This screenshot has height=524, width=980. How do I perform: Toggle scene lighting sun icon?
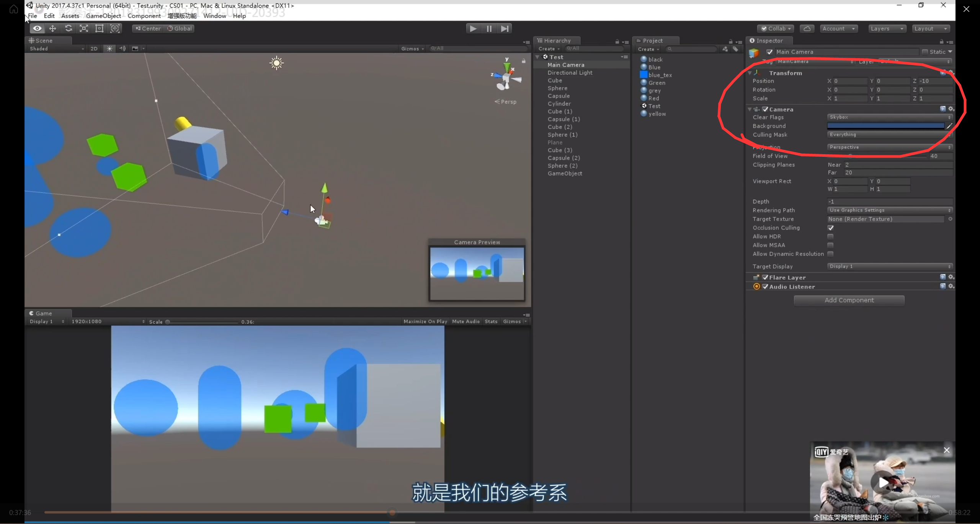tap(109, 49)
